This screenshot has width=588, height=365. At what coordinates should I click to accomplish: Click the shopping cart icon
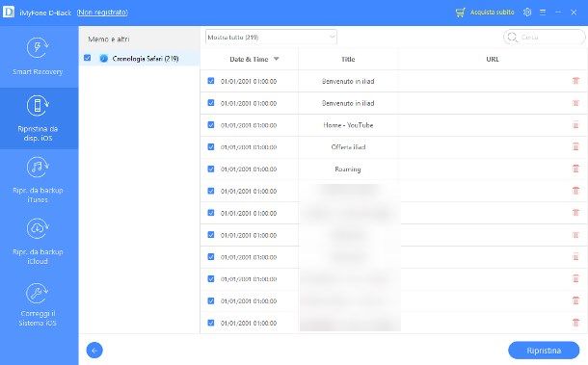pyautogui.click(x=460, y=13)
